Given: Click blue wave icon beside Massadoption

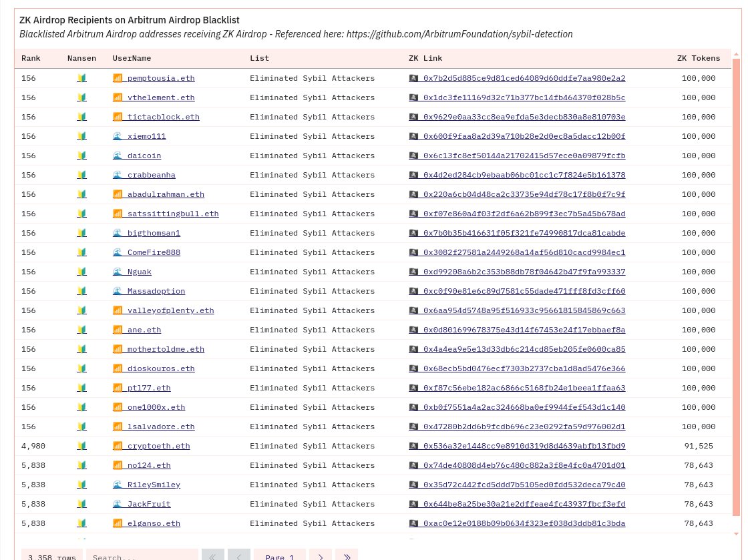Looking at the screenshot, I should coord(118,291).
